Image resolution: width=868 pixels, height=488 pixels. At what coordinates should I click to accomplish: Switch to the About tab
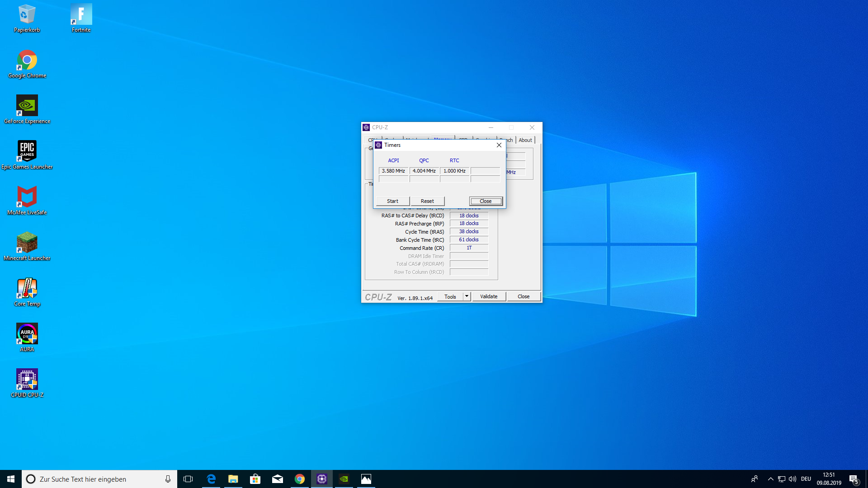(525, 140)
